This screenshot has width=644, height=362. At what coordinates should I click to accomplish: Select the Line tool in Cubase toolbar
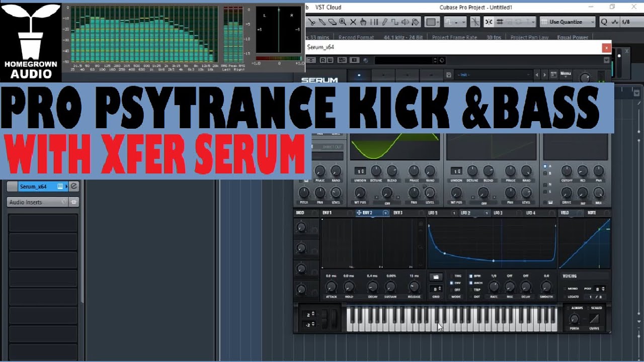coord(394,22)
